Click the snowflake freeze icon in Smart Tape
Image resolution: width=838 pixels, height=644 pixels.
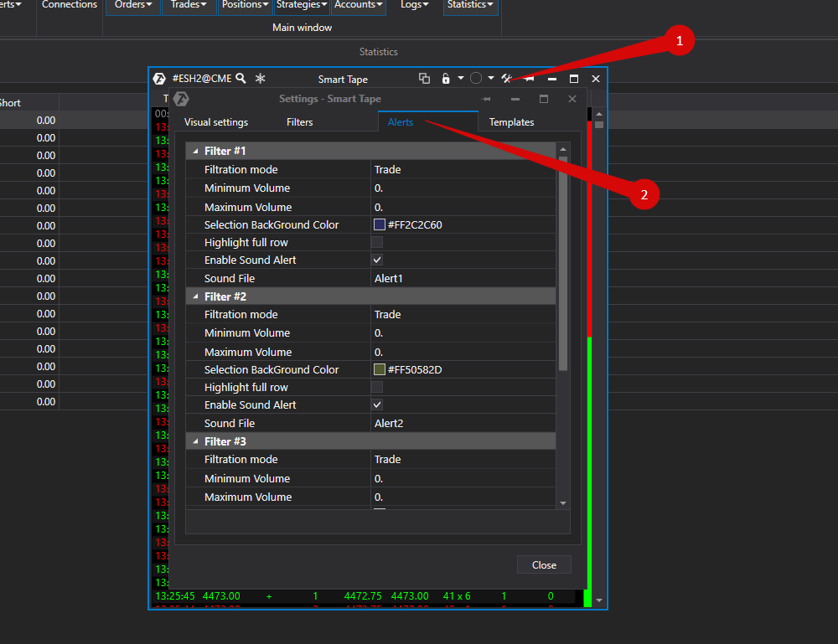pos(261,79)
